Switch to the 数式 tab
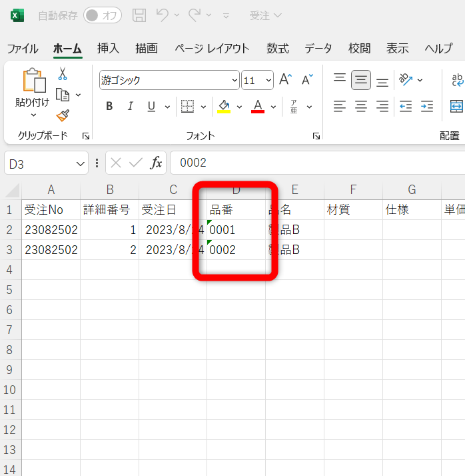 coord(277,48)
